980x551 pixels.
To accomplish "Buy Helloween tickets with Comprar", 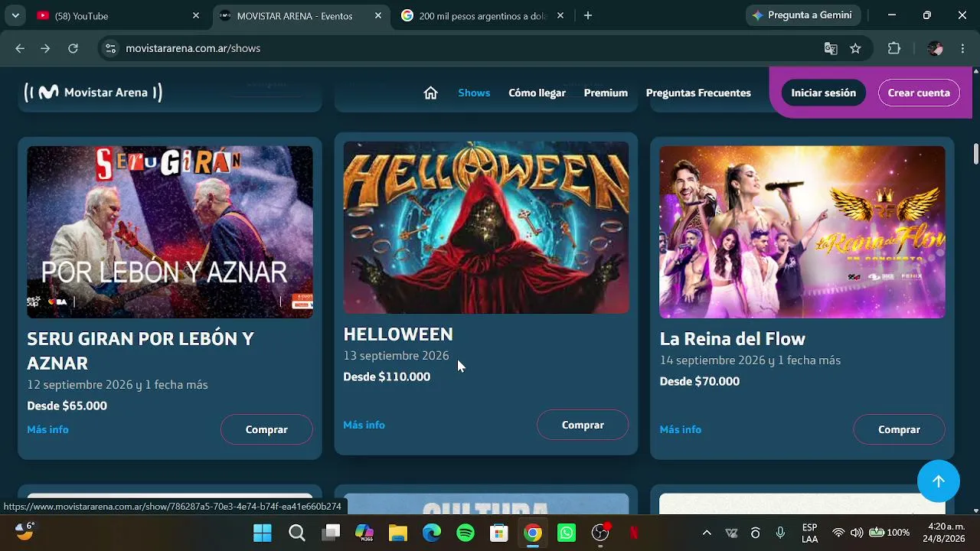I will point(583,425).
